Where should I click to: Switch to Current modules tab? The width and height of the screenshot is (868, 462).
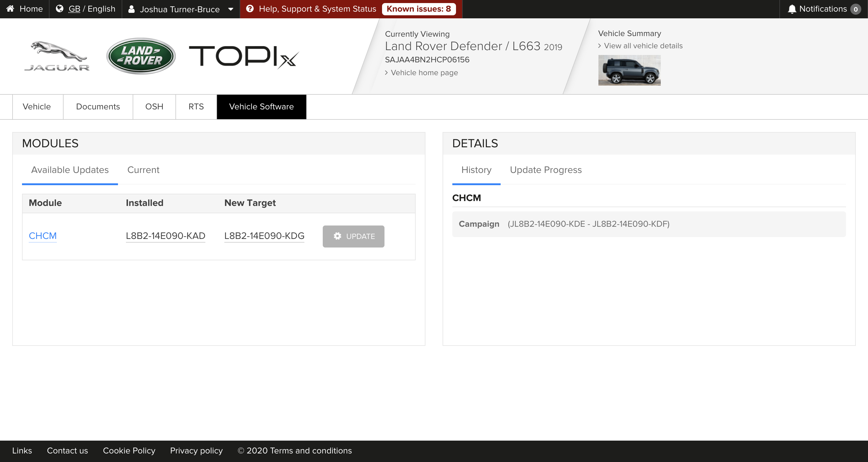click(143, 170)
